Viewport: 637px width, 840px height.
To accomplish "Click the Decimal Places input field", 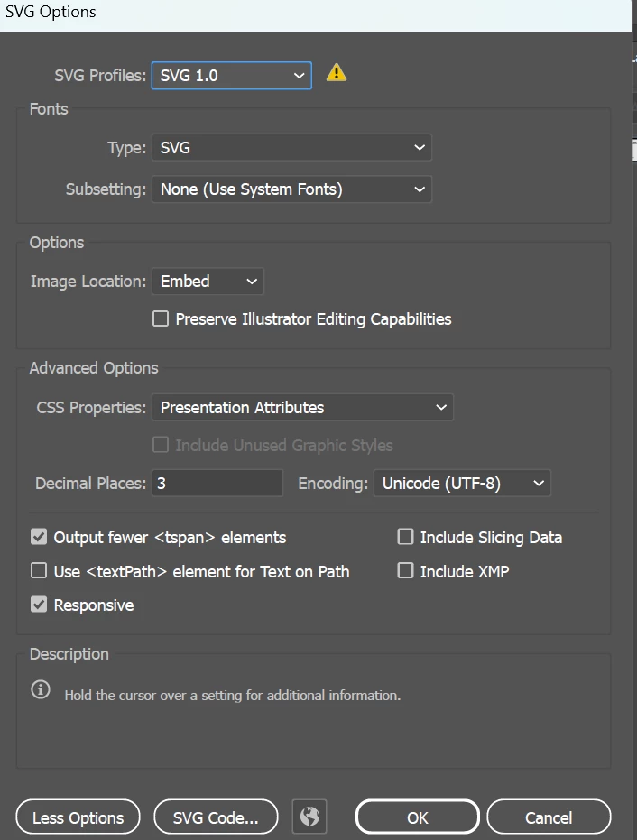I will click(x=217, y=484).
